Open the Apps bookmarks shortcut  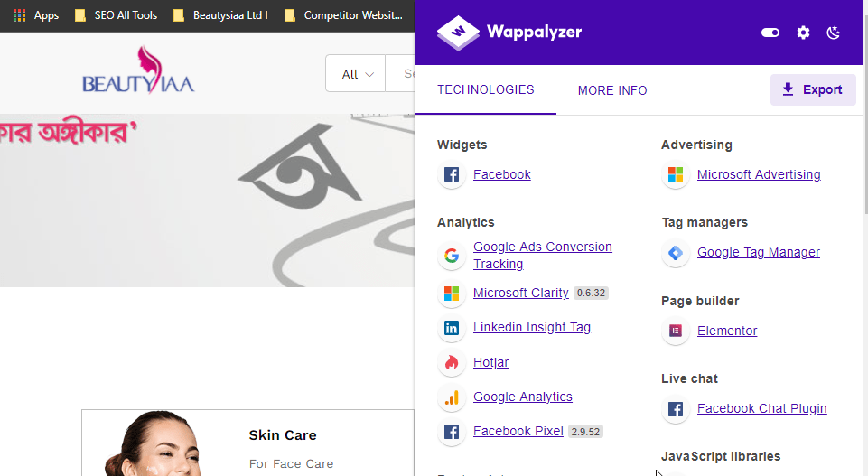click(x=36, y=15)
